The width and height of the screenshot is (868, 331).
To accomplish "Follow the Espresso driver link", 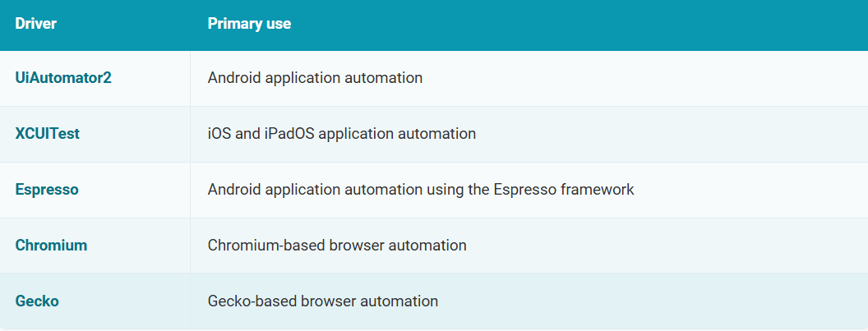I will click(47, 190).
